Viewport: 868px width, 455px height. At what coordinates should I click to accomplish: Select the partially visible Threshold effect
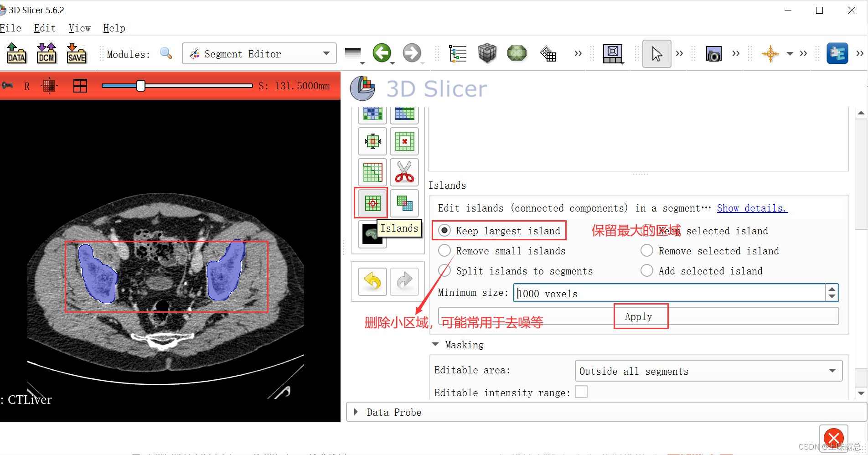(372, 115)
